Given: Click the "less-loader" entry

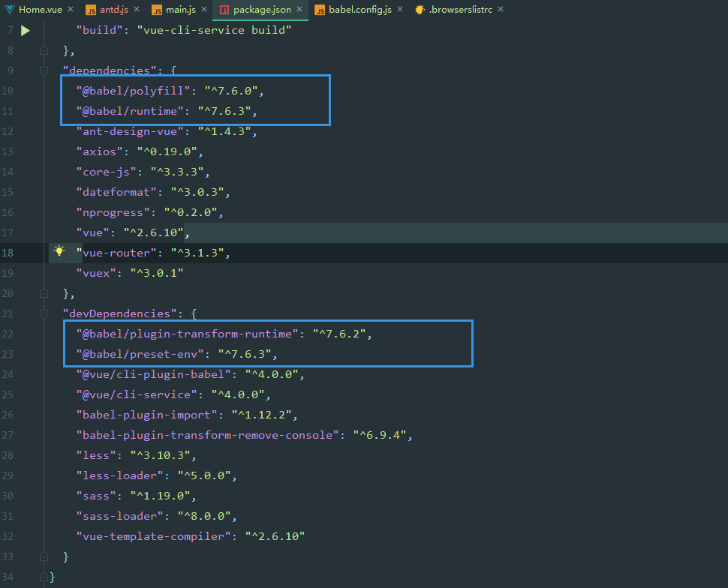Looking at the screenshot, I should [x=120, y=475].
